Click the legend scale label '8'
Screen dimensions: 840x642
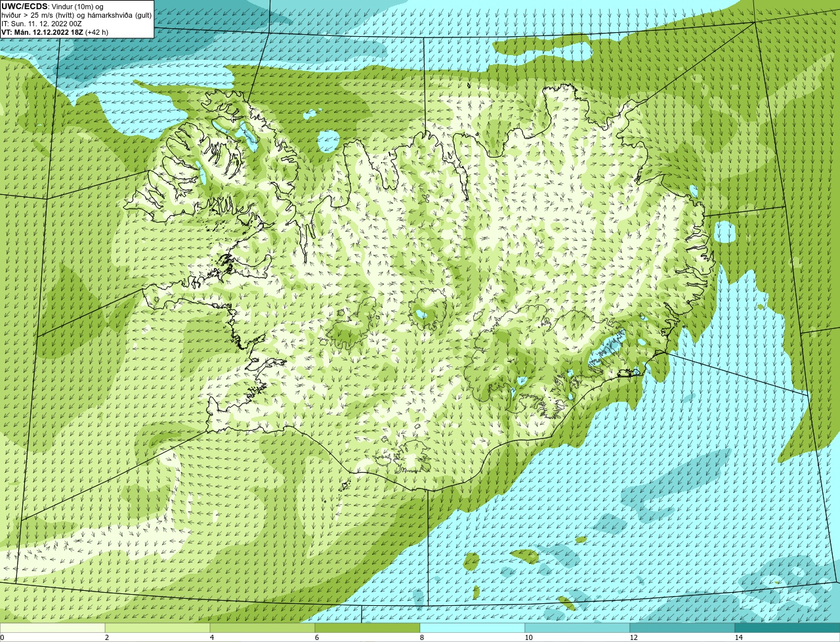click(421, 637)
